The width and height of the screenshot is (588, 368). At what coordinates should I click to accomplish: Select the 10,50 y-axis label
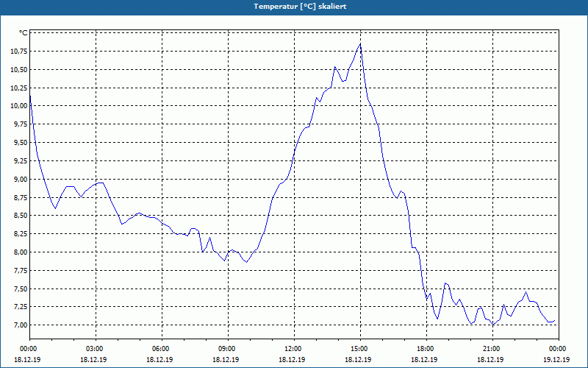pyautogui.click(x=19, y=70)
